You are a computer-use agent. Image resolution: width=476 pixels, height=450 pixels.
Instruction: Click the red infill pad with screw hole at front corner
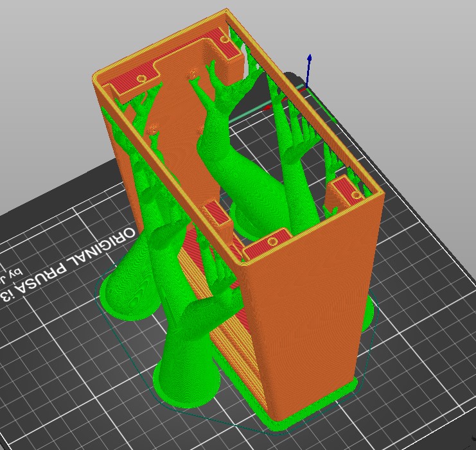click(x=267, y=243)
